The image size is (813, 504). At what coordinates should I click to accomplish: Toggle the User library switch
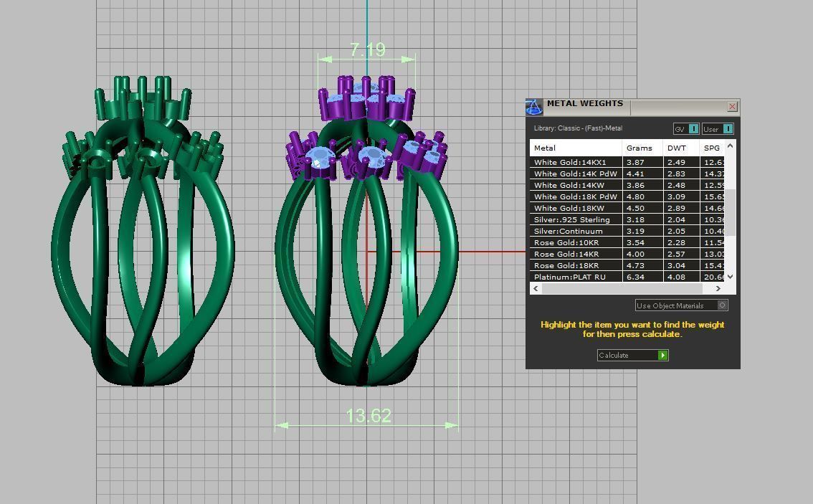[x=718, y=128]
